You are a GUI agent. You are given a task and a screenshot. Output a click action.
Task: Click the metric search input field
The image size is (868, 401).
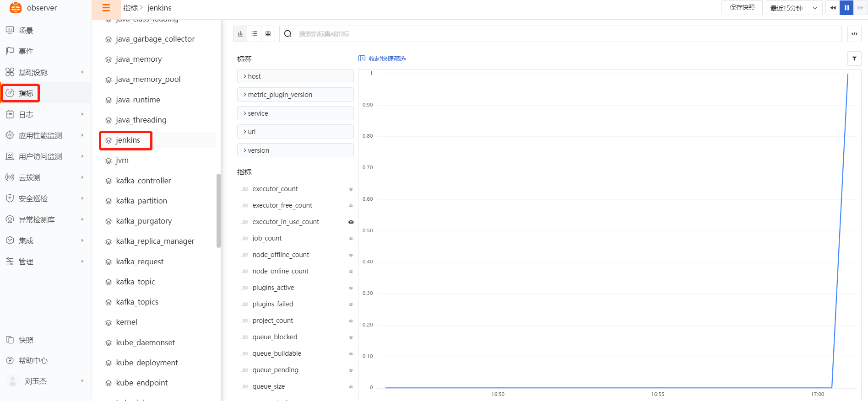568,34
